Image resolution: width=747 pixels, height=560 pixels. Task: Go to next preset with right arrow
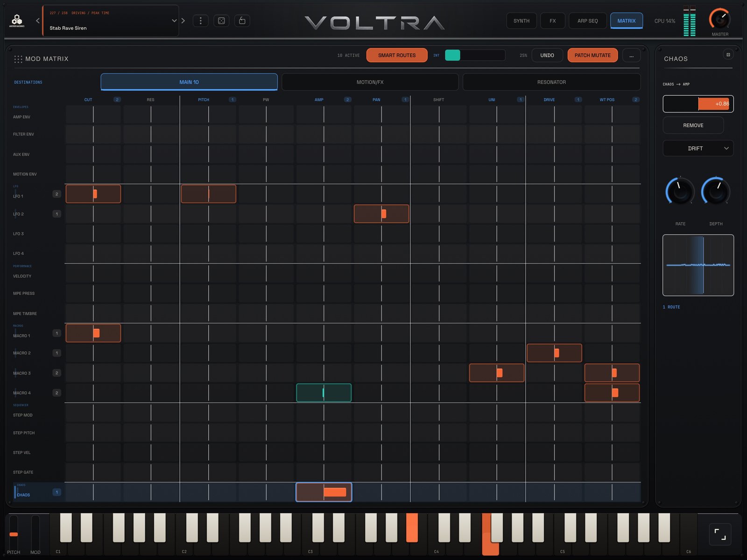pyautogui.click(x=183, y=21)
